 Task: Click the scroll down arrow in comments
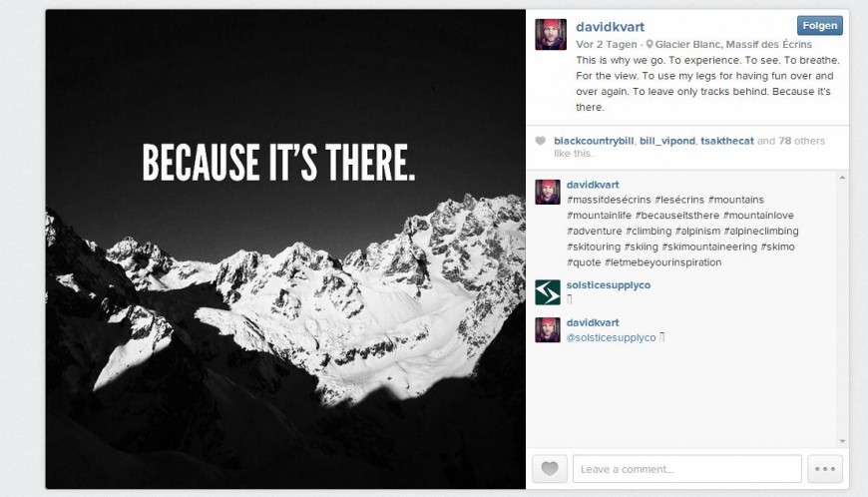click(842, 441)
